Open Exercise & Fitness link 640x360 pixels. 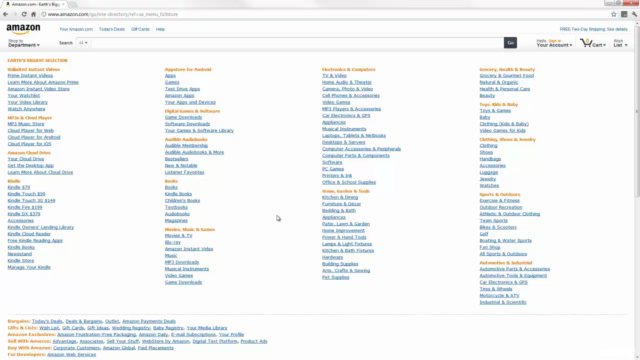coord(500,201)
